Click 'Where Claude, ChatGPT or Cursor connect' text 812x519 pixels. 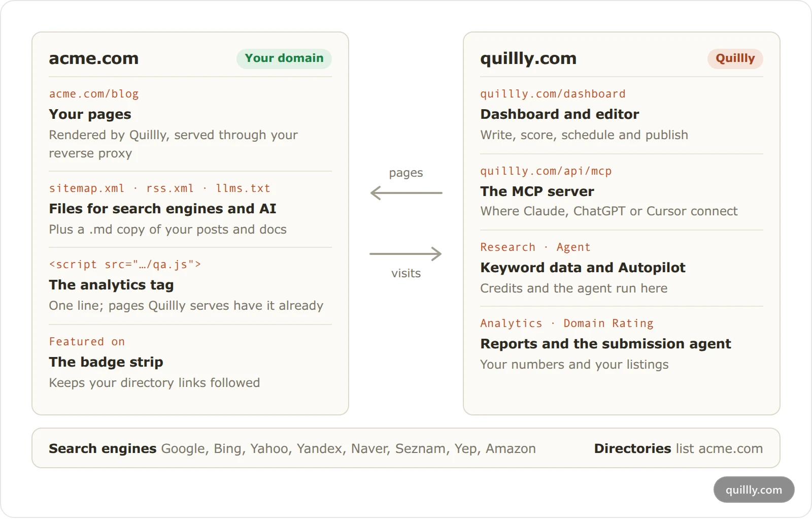[609, 211]
